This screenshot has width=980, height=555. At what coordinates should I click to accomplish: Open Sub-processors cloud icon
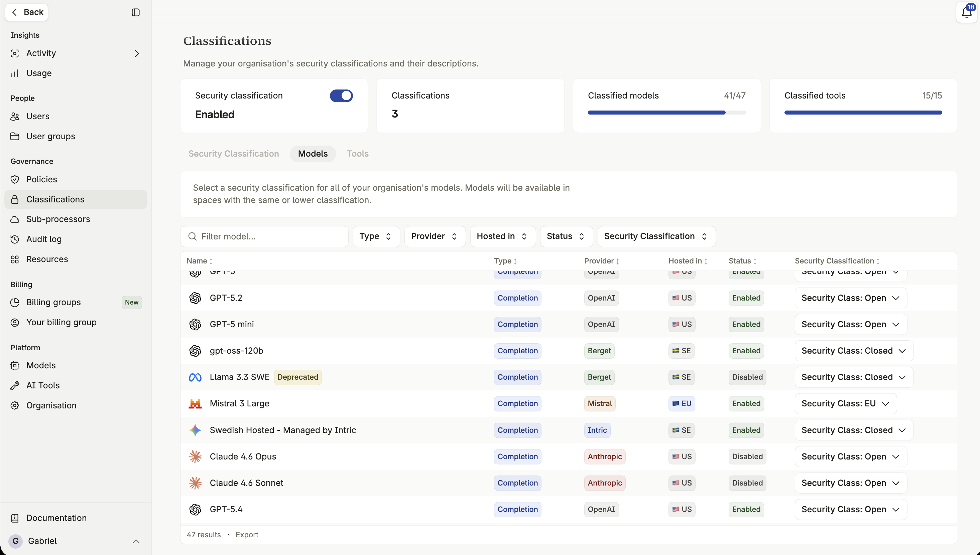[15, 219]
